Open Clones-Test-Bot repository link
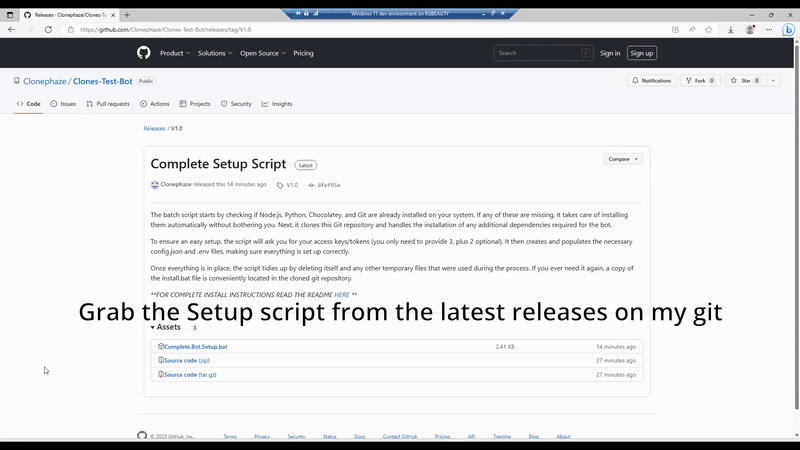 103,81
